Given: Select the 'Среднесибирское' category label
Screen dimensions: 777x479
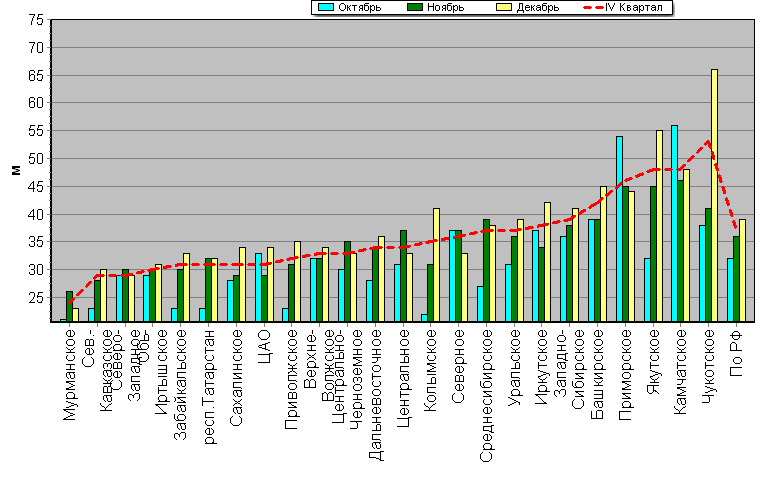Looking at the screenshot, I should (487, 396).
